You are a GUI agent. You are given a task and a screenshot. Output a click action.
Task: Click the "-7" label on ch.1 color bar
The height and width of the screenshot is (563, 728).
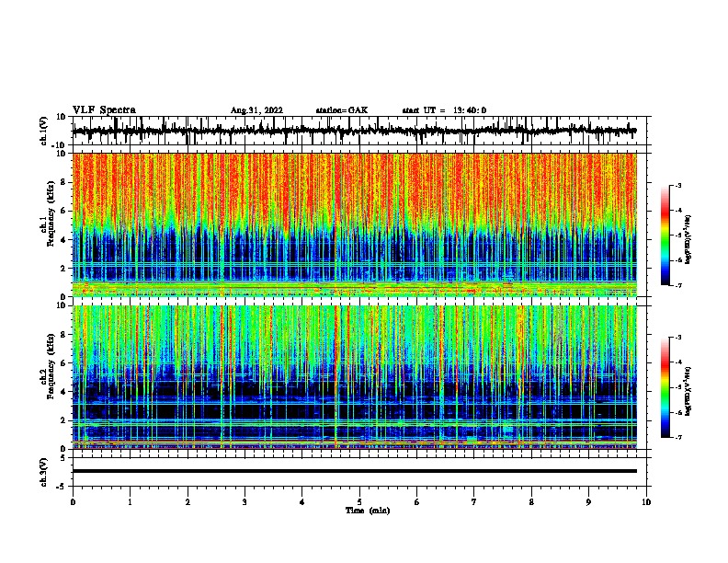pos(677,285)
